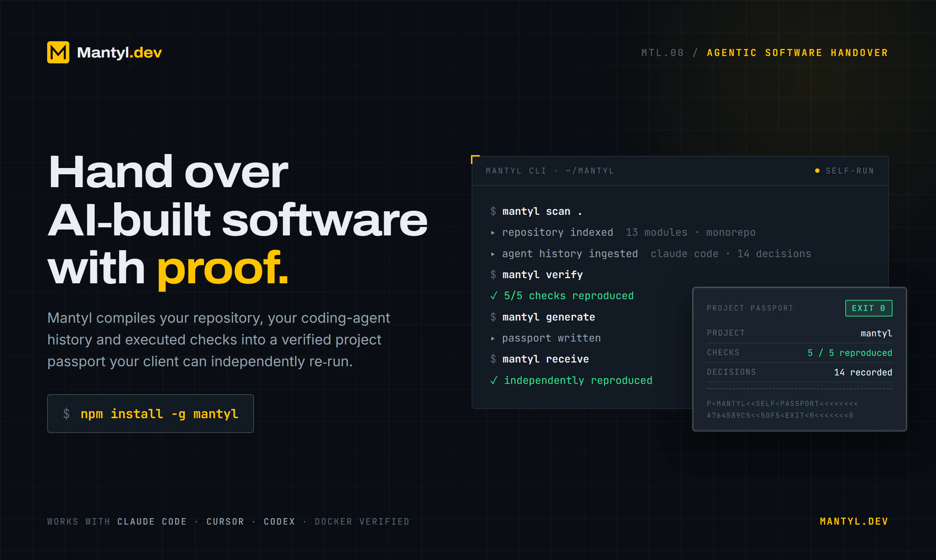Image resolution: width=936 pixels, height=560 pixels.
Task: Click the yellow Mantyl M logo icon
Action: tap(58, 52)
